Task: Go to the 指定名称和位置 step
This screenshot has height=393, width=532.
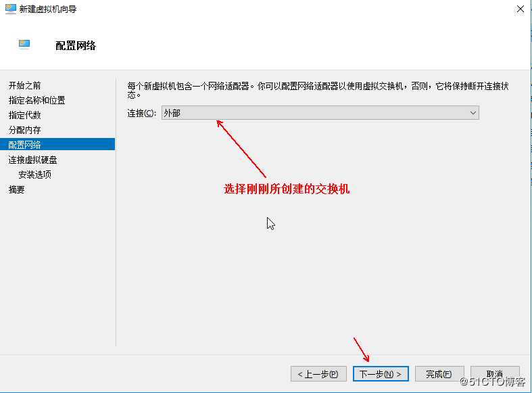Action: coord(37,101)
